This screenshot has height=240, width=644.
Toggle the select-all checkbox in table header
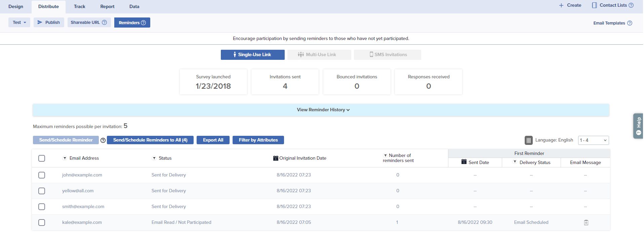(42, 158)
